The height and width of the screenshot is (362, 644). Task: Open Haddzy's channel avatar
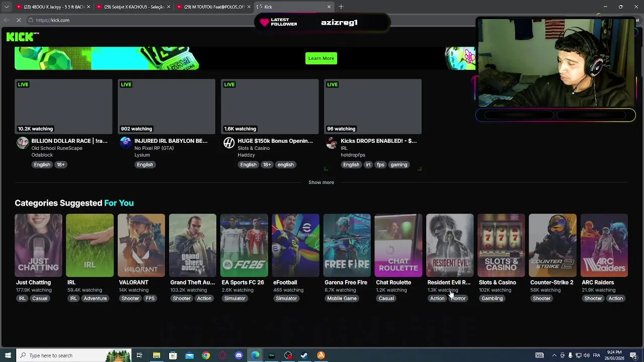point(229,143)
